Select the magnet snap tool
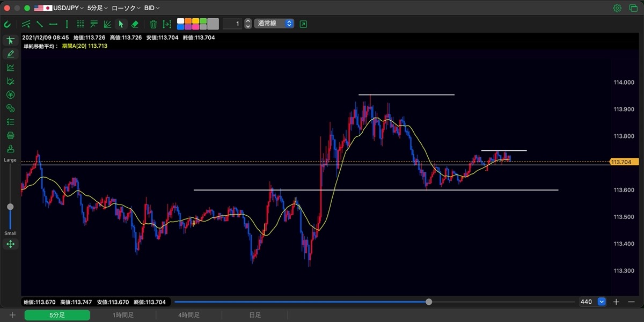The image size is (644, 322). [x=8, y=24]
